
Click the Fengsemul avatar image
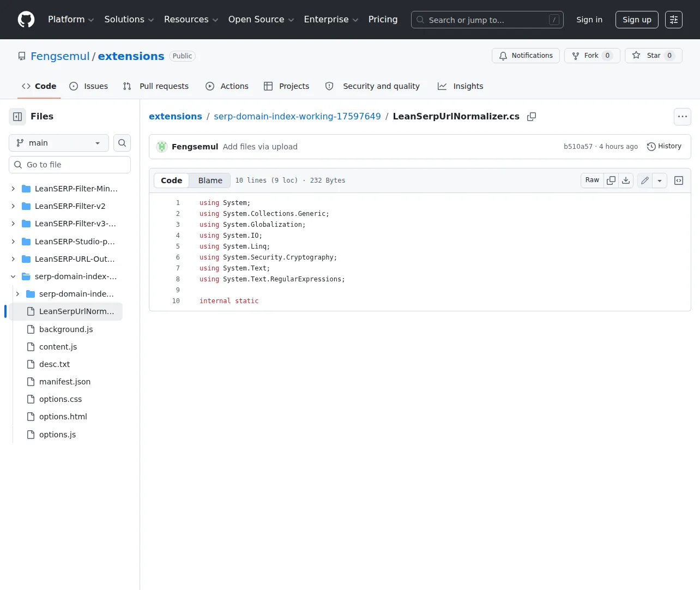(162, 147)
